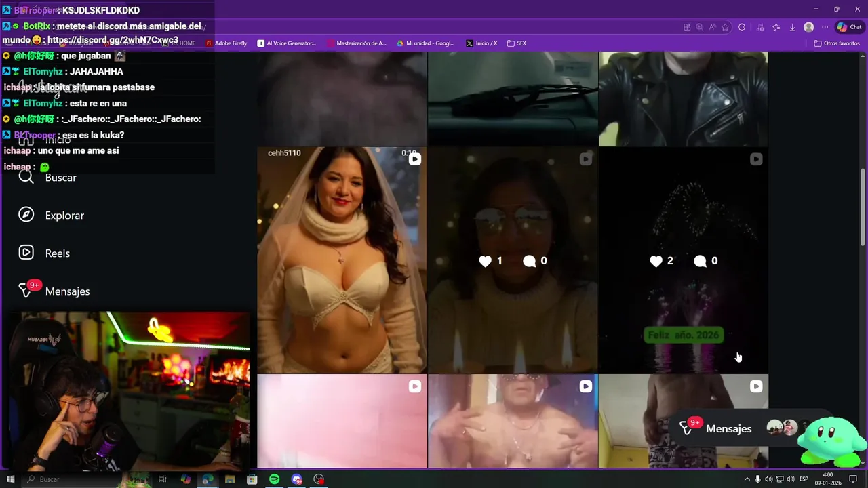This screenshot has width=868, height=488.
Task: Open the 'Inicio / X' bookmark
Action: point(481,43)
